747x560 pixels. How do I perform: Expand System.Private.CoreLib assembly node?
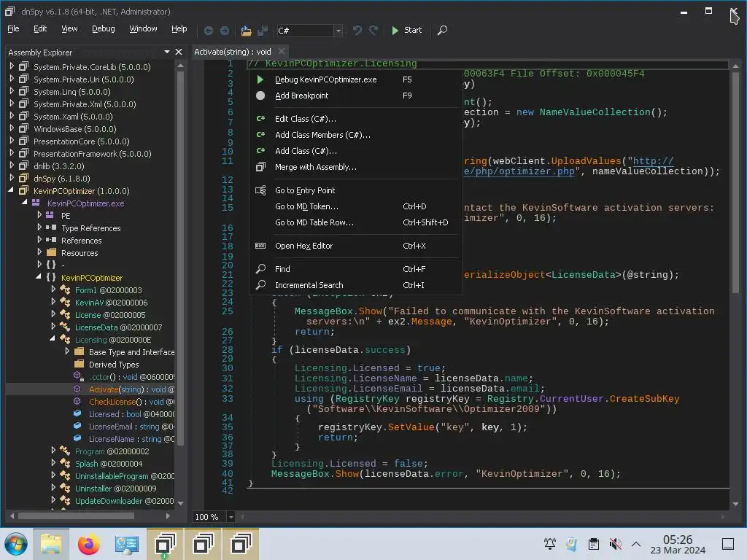coord(12,66)
